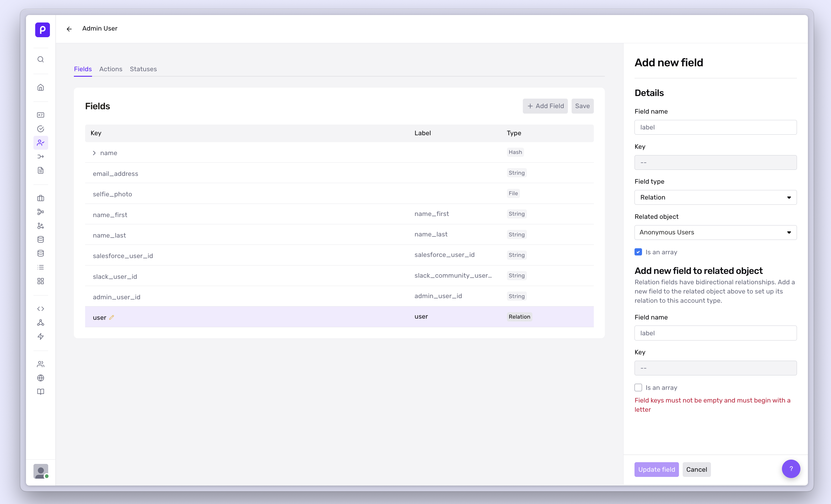Viewport: 831px width, 504px height.
Task: Open the Related object Anonymous Users dropdown
Action: point(715,232)
